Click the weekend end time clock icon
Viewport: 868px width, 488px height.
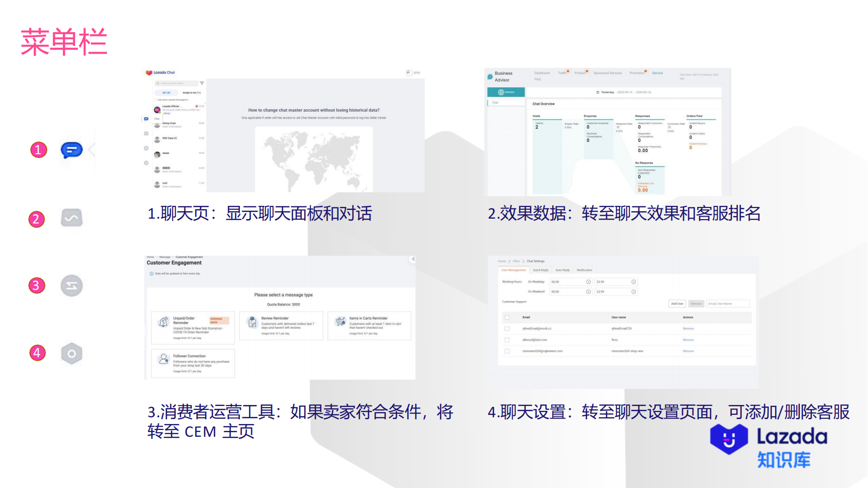634,292
